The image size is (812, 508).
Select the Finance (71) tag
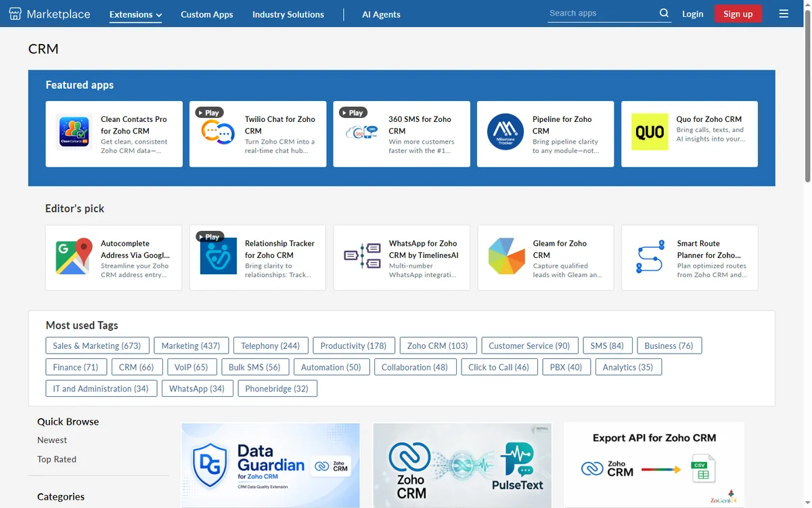click(x=76, y=367)
